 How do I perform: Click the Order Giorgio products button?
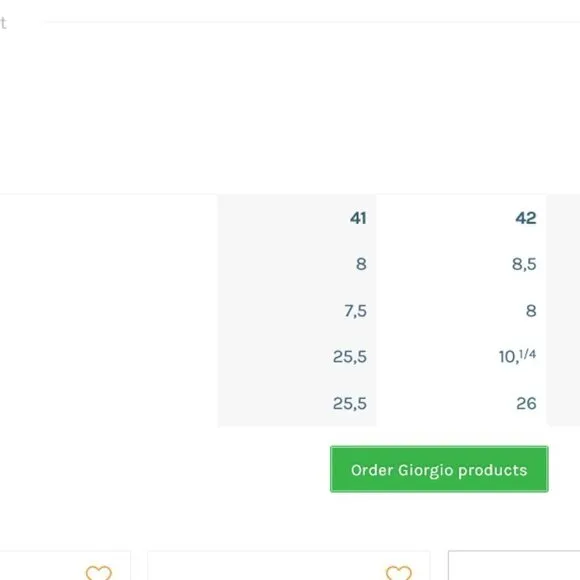tap(439, 469)
